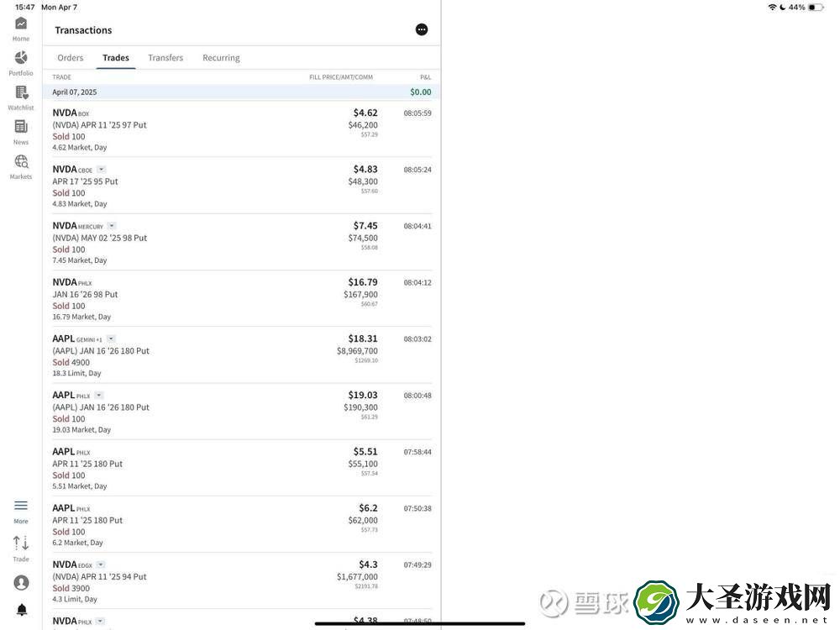
Task: Open the NVDA MAY 02 '25 98 Put trade
Action: 242,242
